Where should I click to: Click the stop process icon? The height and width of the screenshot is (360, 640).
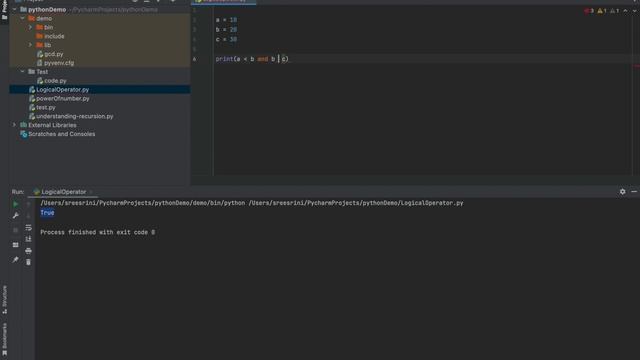[x=16, y=230]
